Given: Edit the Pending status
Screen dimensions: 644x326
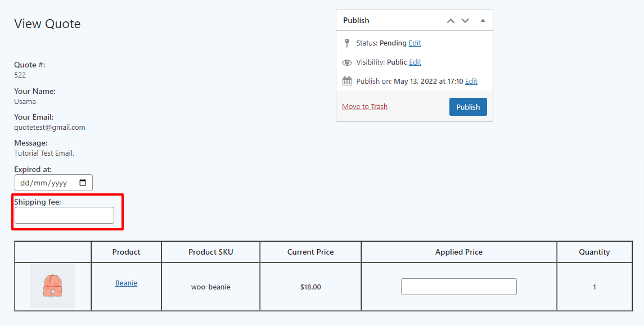Looking at the screenshot, I should click(415, 43).
